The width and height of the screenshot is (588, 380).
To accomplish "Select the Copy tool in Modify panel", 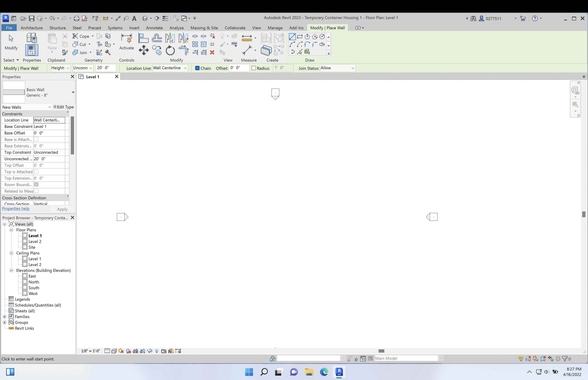I will point(157,50).
